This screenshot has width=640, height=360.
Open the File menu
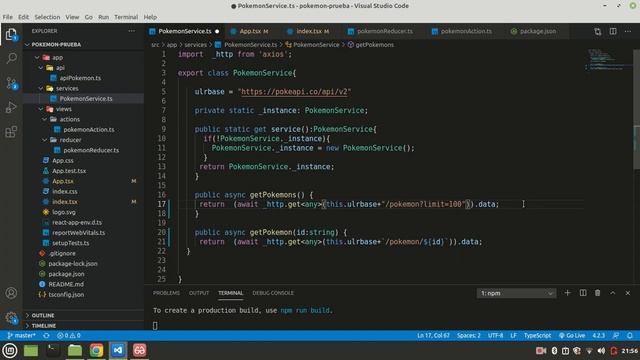click(7, 17)
